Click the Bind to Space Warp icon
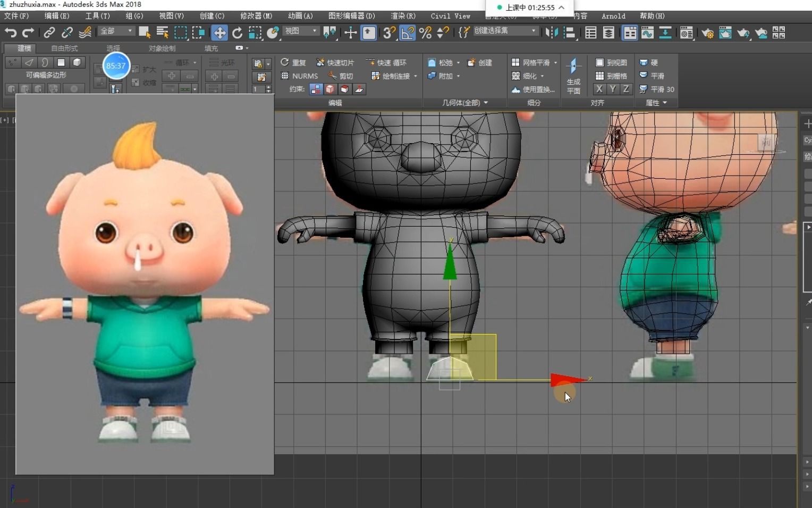This screenshot has width=812, height=508. pyautogui.click(x=85, y=33)
